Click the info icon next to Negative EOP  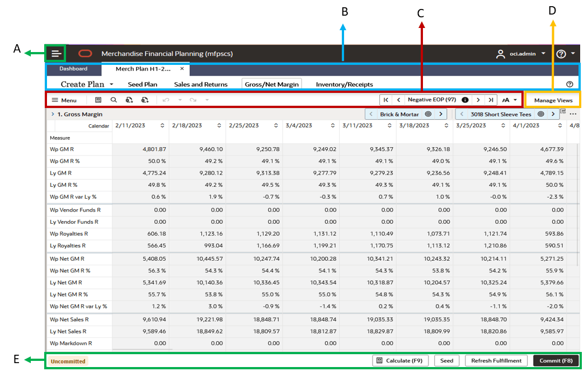(x=465, y=100)
